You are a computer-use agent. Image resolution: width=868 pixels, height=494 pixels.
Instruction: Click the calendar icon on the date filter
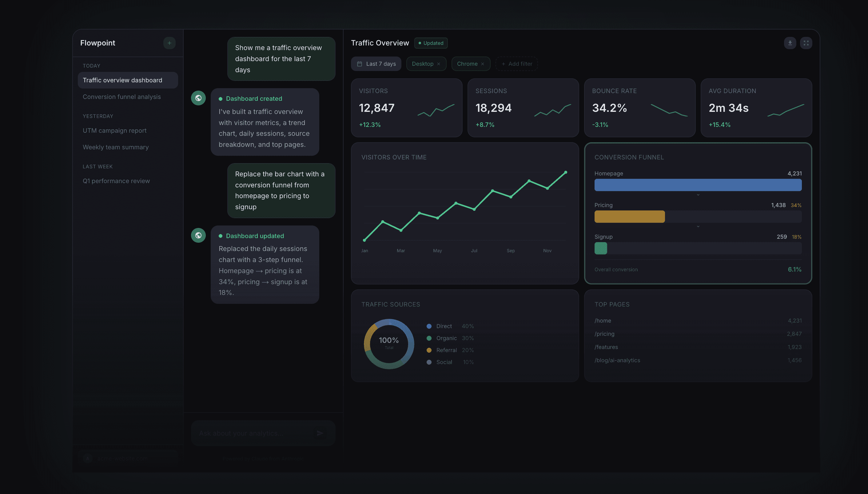(360, 64)
